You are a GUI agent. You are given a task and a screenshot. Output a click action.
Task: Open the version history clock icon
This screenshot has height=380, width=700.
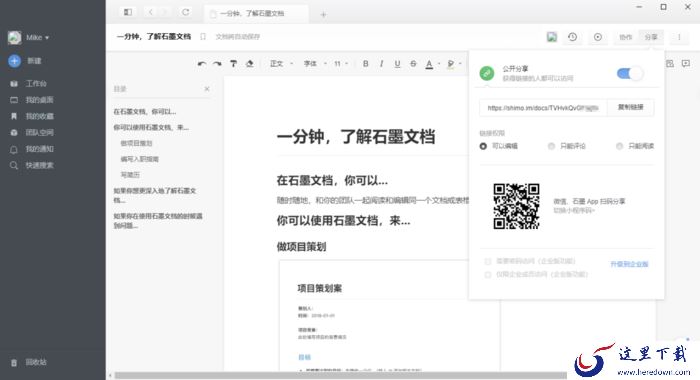(x=572, y=37)
